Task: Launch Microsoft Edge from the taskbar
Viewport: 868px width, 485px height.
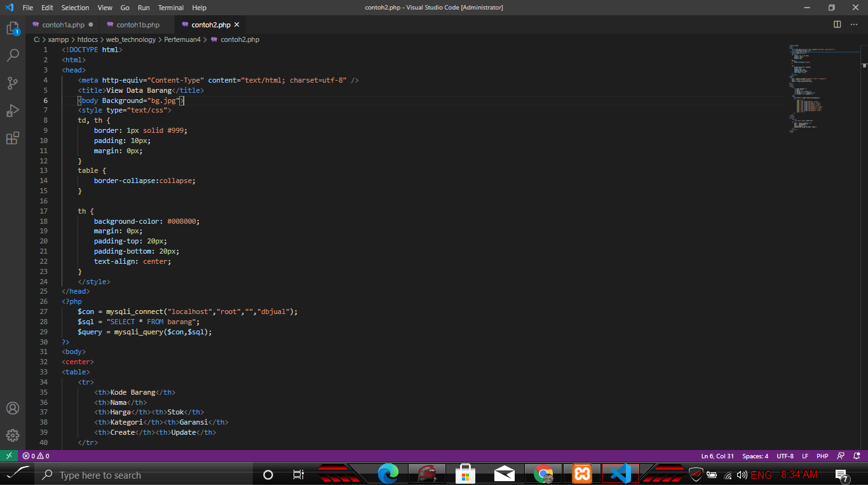Action: (x=388, y=474)
